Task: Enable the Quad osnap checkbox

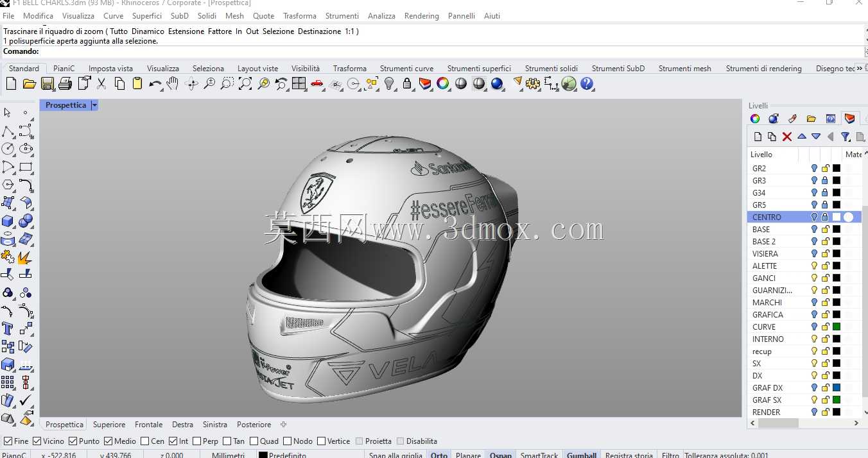Action: pyautogui.click(x=254, y=441)
